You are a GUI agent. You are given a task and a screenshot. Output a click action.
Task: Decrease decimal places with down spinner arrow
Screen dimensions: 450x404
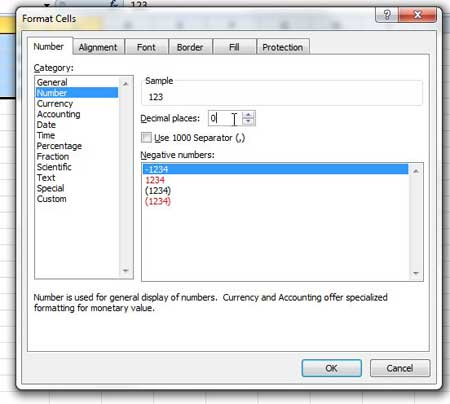tap(248, 122)
